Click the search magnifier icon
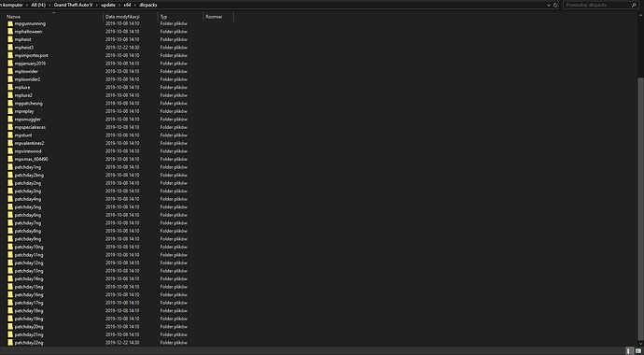Viewport: 644px width, 355px height. click(634, 5)
